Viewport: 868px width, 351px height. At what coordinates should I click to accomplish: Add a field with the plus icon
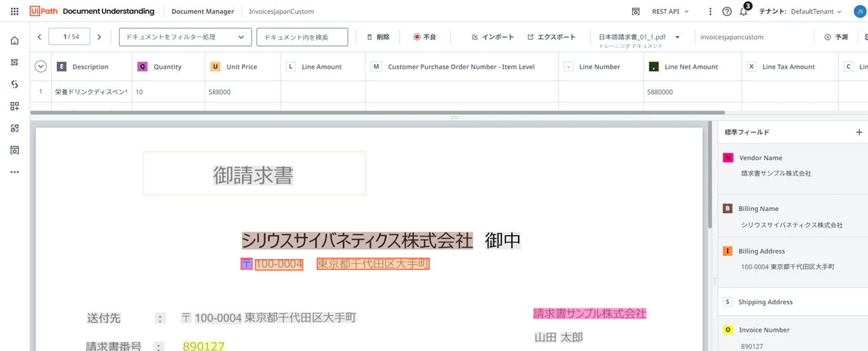[x=859, y=132]
